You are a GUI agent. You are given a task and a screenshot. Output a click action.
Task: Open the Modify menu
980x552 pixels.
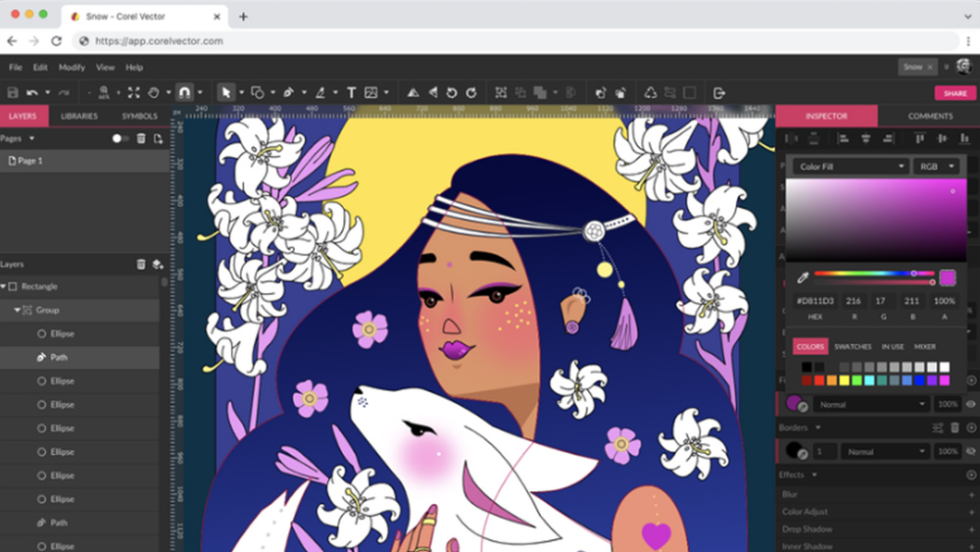pyautogui.click(x=72, y=67)
